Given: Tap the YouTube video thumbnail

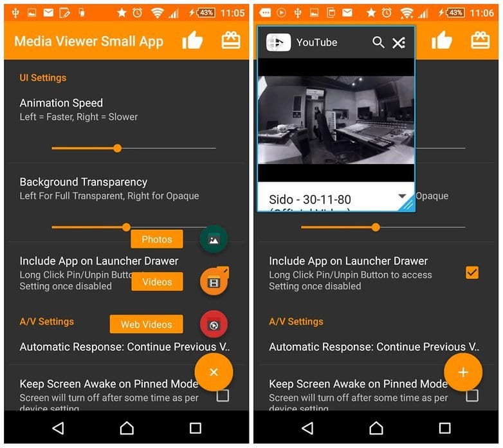Looking at the screenshot, I should click(x=336, y=120).
